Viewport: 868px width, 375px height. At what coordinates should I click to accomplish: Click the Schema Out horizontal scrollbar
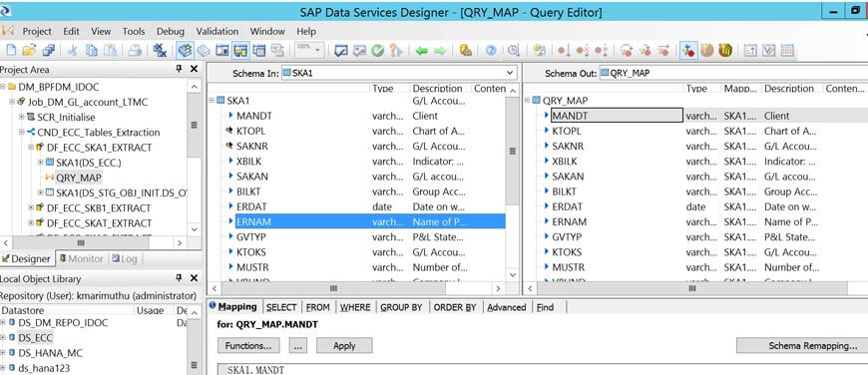pos(692,288)
